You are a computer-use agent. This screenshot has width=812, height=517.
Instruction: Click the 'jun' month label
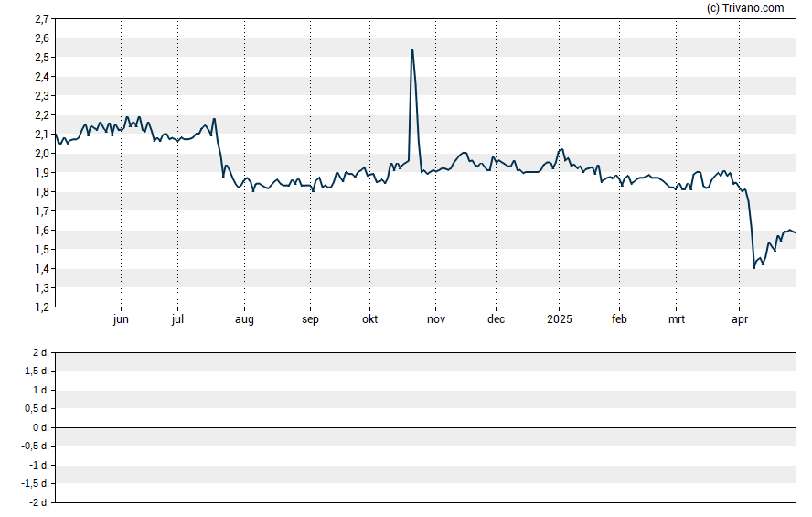121,319
